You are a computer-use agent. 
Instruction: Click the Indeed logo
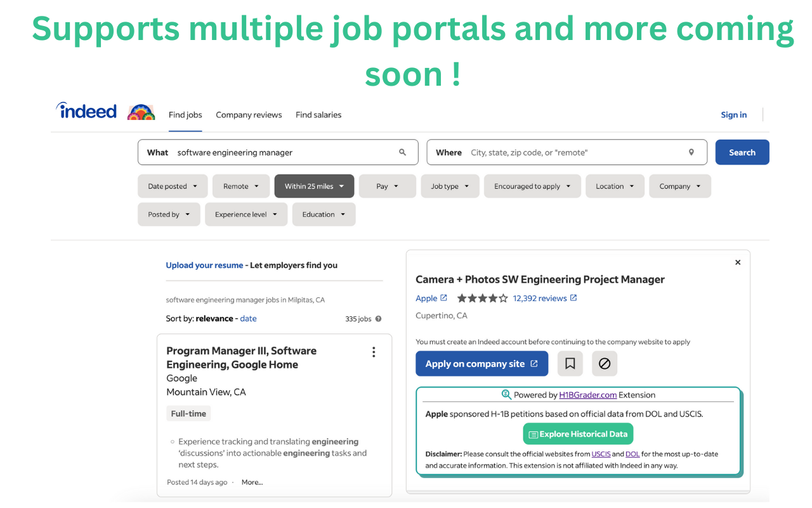click(86, 111)
